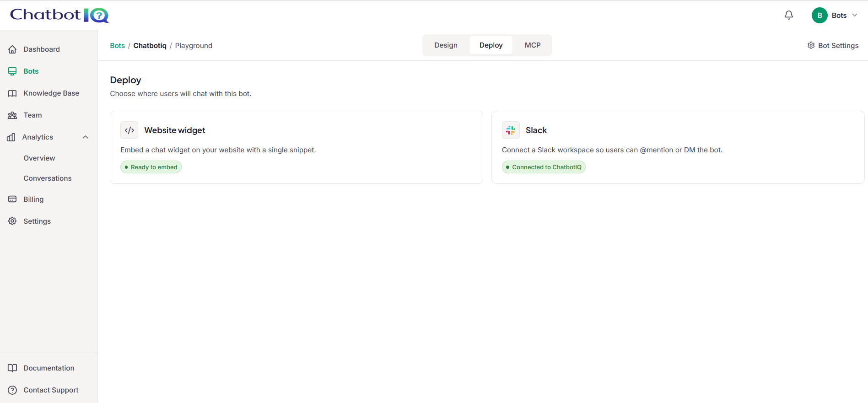This screenshot has height=403, width=868.
Task: Click the Connected to ChatbotIQ badge
Action: point(544,167)
